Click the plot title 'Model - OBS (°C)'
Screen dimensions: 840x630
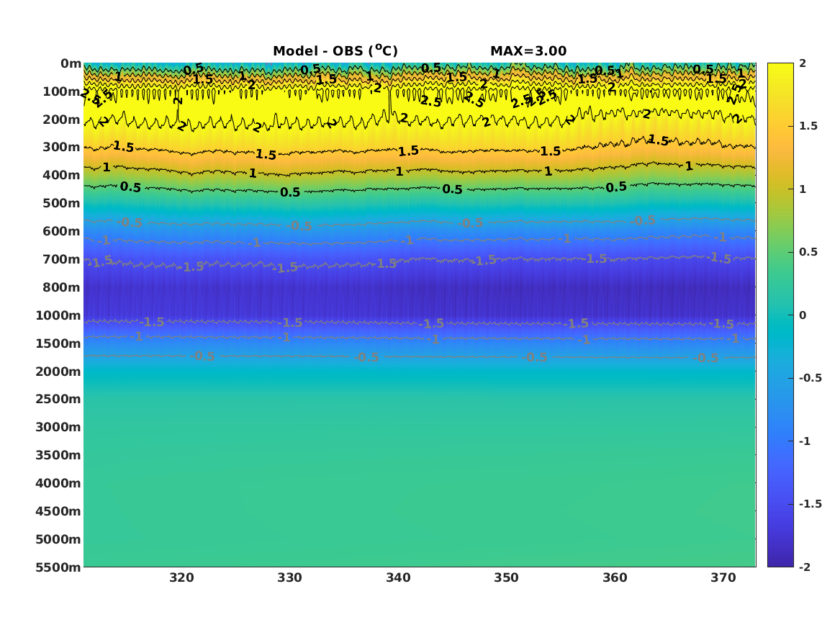point(335,51)
